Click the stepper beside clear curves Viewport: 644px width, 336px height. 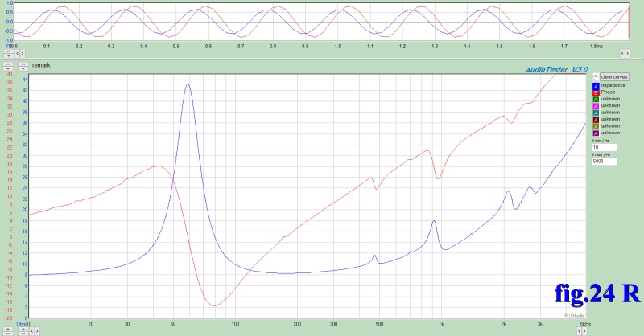pyautogui.click(x=596, y=77)
